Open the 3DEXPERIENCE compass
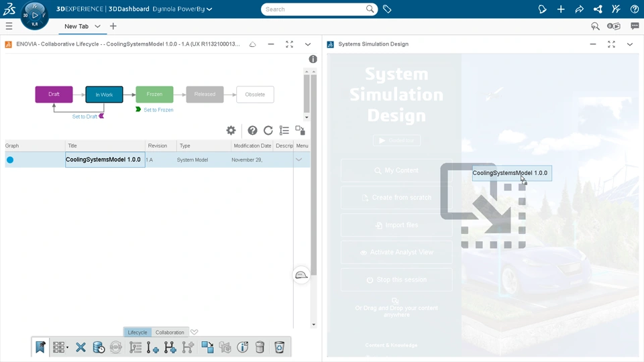This screenshot has height=362, width=644. [34, 15]
